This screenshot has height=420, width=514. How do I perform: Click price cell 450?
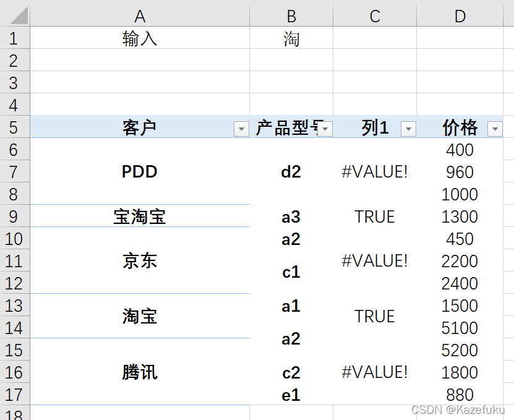[460, 238]
